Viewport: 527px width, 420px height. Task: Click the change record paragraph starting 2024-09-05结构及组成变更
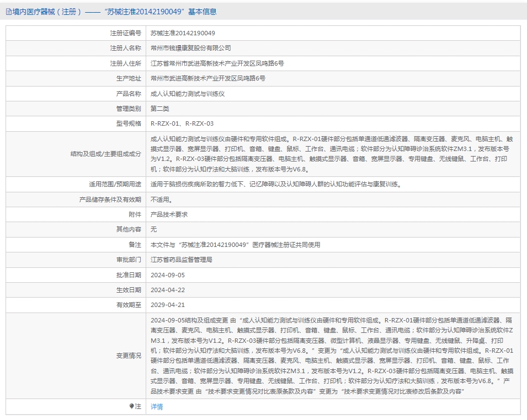pos(332,356)
